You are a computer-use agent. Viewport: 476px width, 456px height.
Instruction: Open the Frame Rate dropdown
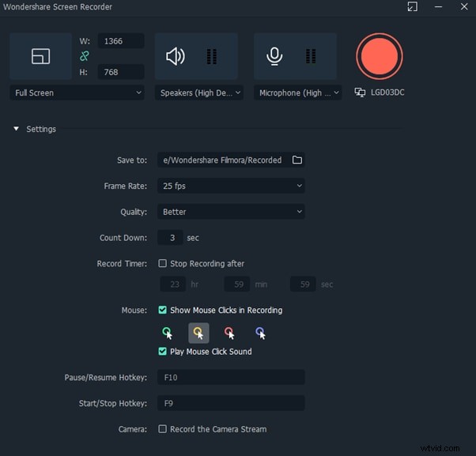(x=231, y=186)
